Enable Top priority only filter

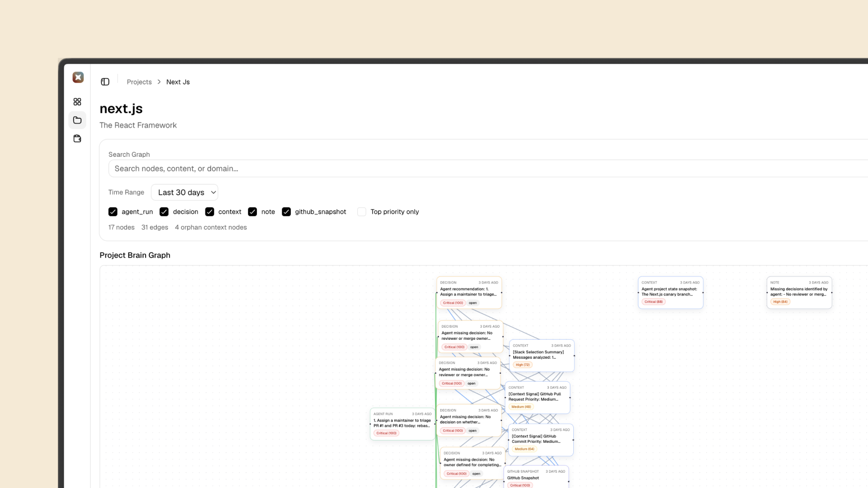362,211
